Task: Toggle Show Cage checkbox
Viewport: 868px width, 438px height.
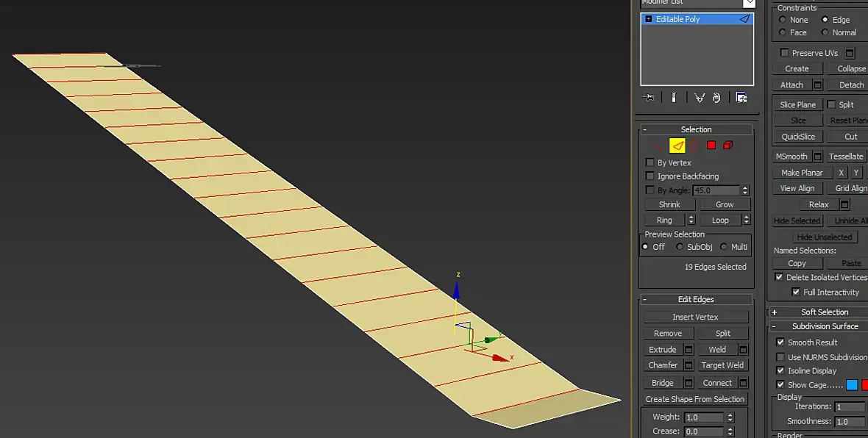Action: pyautogui.click(x=780, y=384)
